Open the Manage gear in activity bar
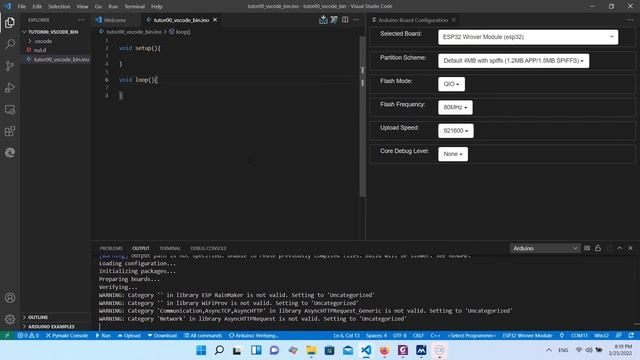This screenshot has height=360, width=640. click(10, 319)
